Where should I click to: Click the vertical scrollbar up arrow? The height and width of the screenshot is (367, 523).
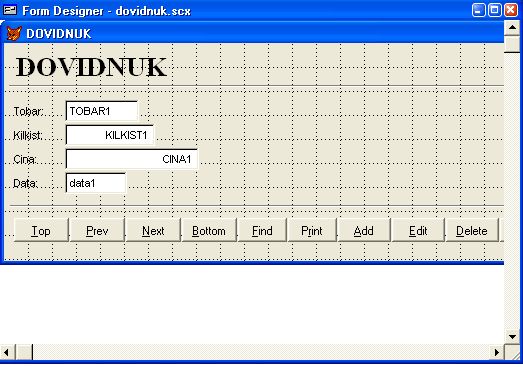513,28
